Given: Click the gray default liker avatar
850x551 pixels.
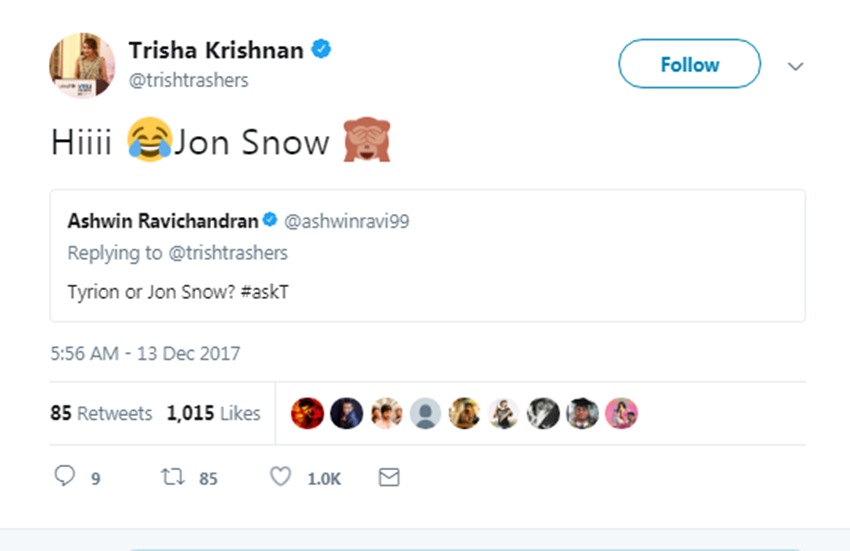Looking at the screenshot, I should (x=425, y=413).
